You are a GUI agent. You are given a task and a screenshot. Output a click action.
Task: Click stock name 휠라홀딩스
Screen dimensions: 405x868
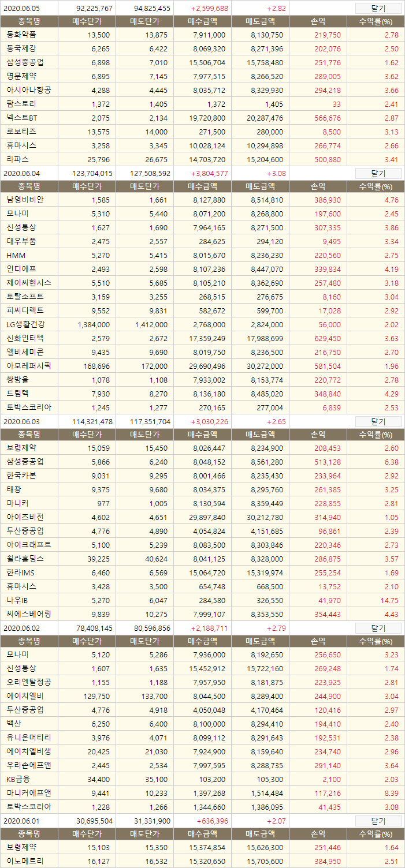point(25,559)
